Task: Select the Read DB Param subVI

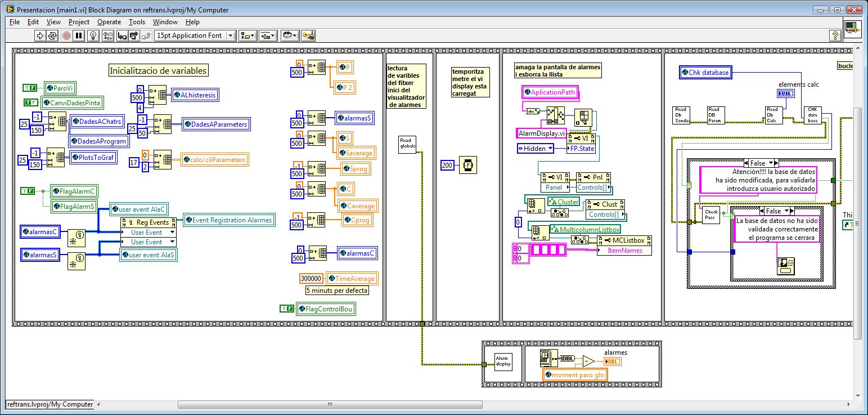Action: [x=716, y=115]
